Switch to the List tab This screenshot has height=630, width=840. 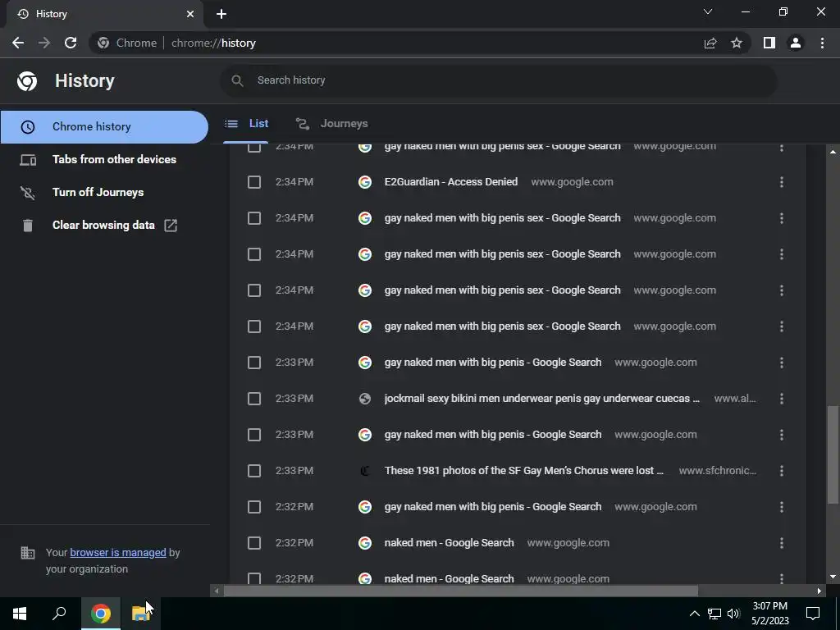click(246, 124)
